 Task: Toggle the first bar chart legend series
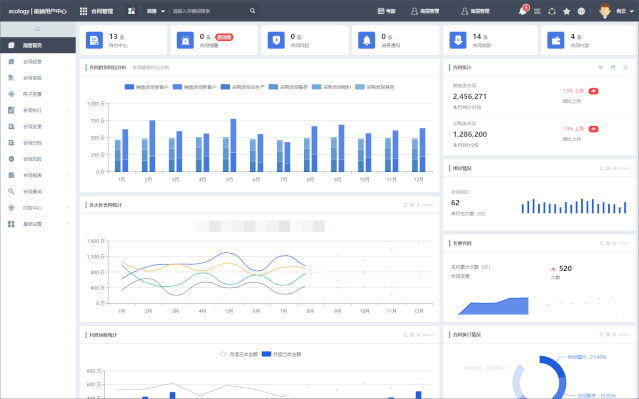click(x=146, y=87)
